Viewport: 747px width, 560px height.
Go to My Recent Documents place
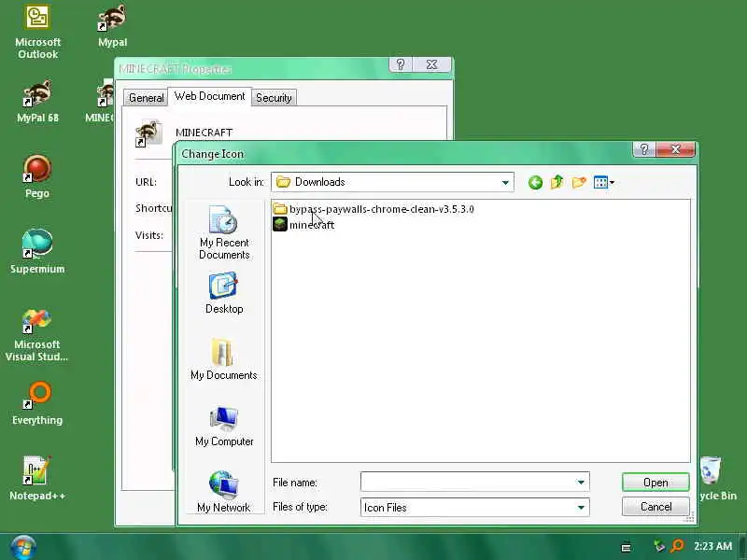tap(224, 232)
